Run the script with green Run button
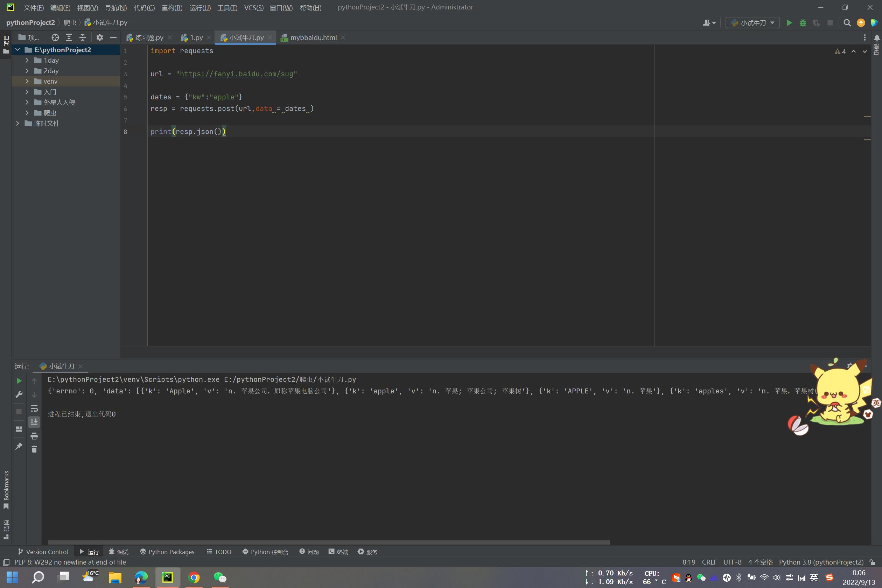Screen dimensions: 882x588 coord(789,23)
